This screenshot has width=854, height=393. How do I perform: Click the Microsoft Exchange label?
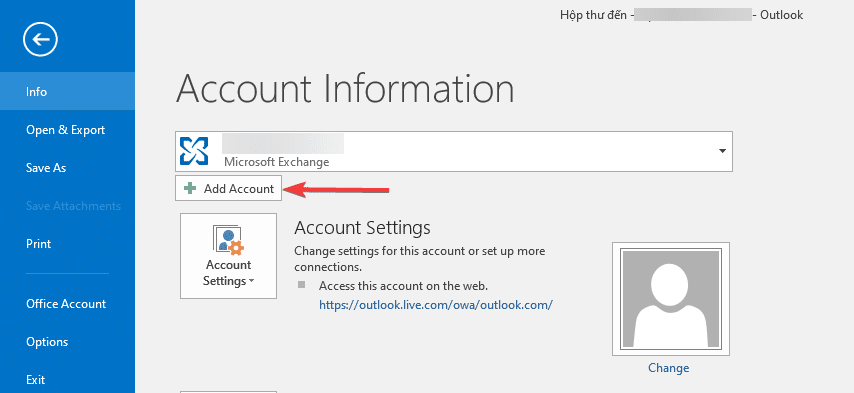277,162
